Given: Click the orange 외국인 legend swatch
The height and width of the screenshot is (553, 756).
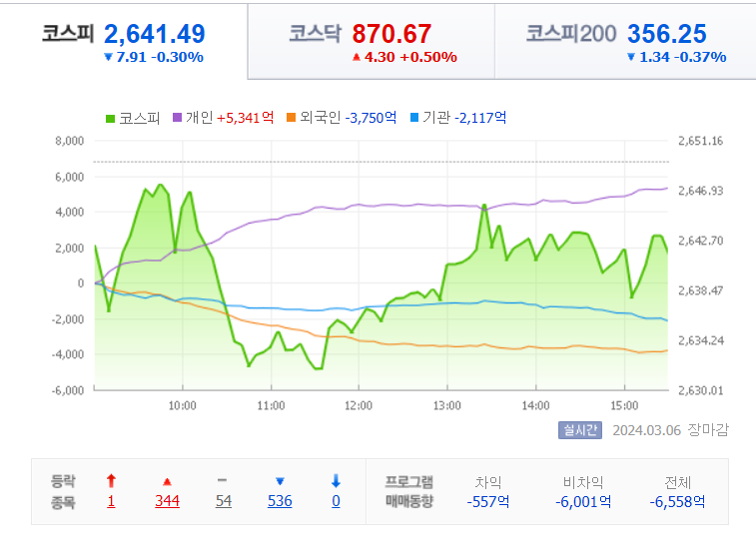Looking at the screenshot, I should (x=291, y=118).
